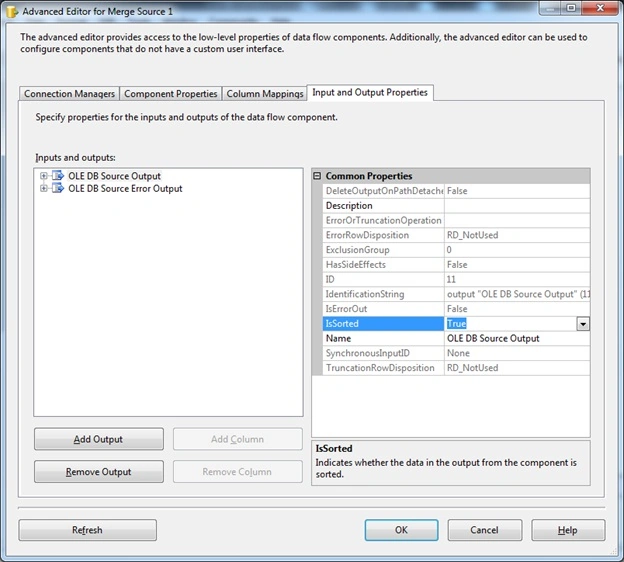The width and height of the screenshot is (624, 562).
Task: Click the Remove Output button
Action: (x=99, y=472)
